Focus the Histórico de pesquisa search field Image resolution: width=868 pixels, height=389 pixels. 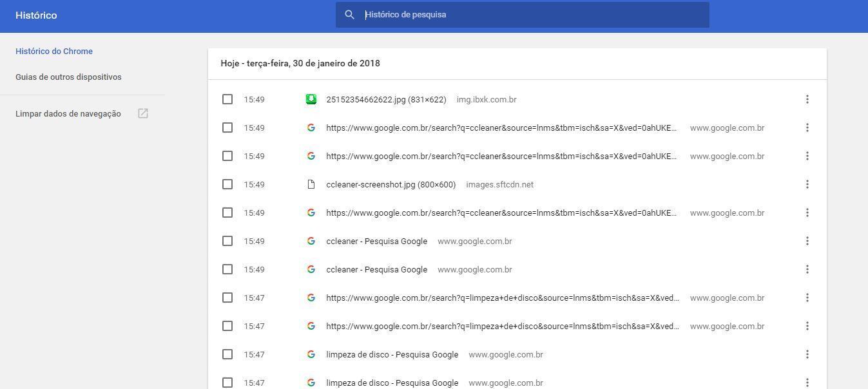[x=528, y=15]
